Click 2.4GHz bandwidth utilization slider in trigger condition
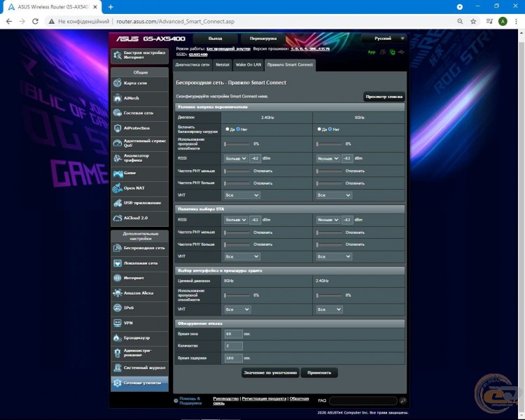Image resolution: width=525 pixels, height=420 pixels. (x=237, y=144)
